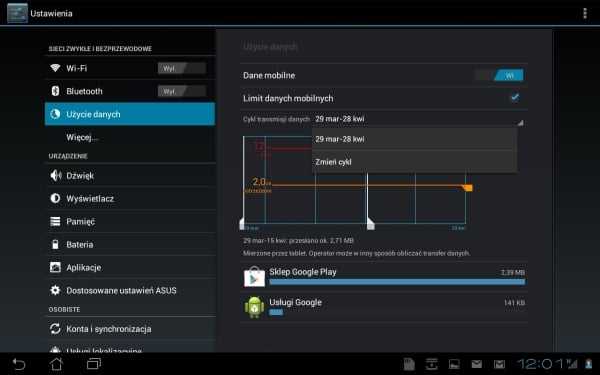The width and height of the screenshot is (600, 375).
Task: Uncheck the Limit danych mobilnych checkbox
Action: tap(515, 98)
